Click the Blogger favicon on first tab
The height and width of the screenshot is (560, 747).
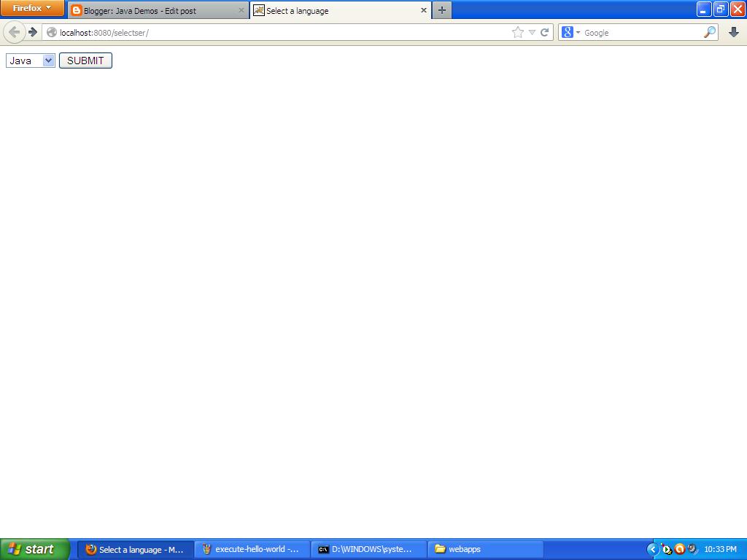click(x=76, y=10)
